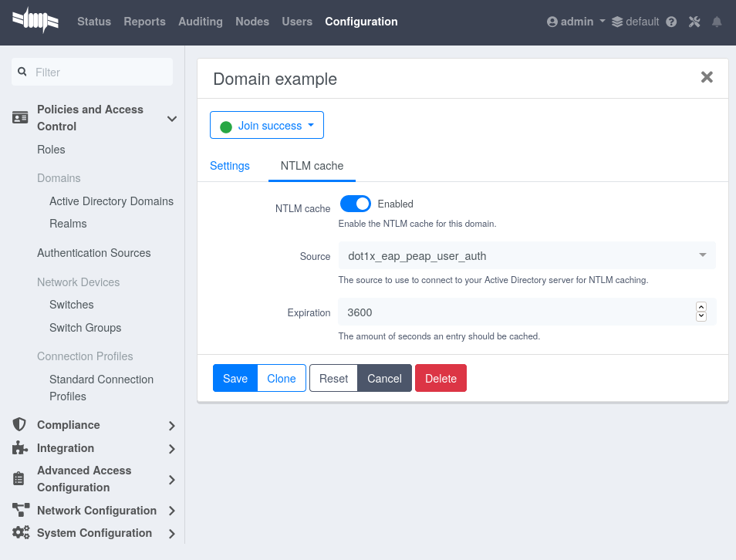The height and width of the screenshot is (560, 736).
Task: Delete the Domain example
Action: tap(441, 378)
